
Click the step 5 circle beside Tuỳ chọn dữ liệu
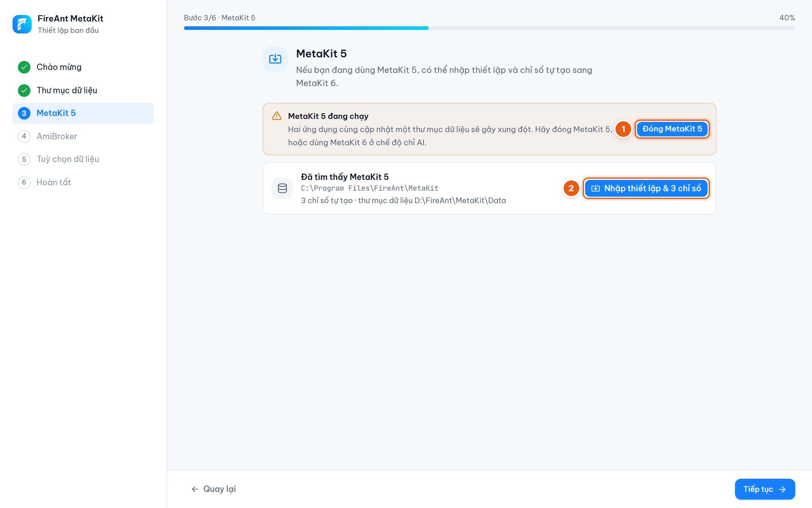coord(24,159)
